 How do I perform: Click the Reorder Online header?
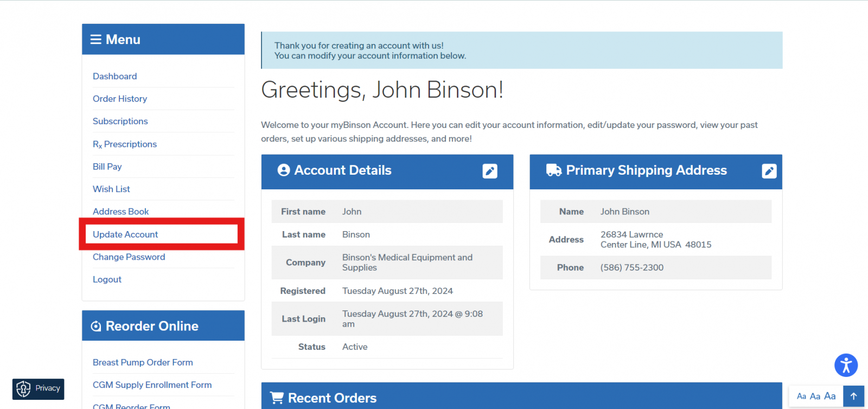[x=163, y=325]
